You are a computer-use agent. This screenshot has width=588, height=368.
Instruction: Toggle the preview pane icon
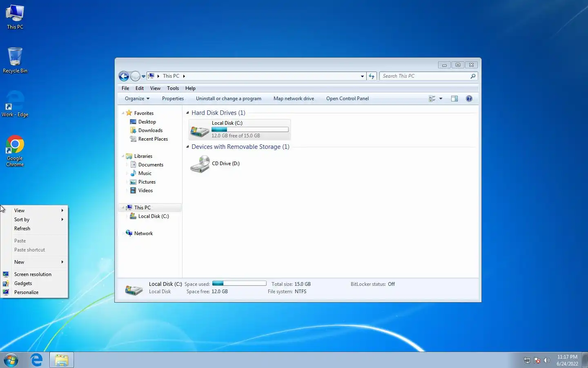tap(454, 99)
